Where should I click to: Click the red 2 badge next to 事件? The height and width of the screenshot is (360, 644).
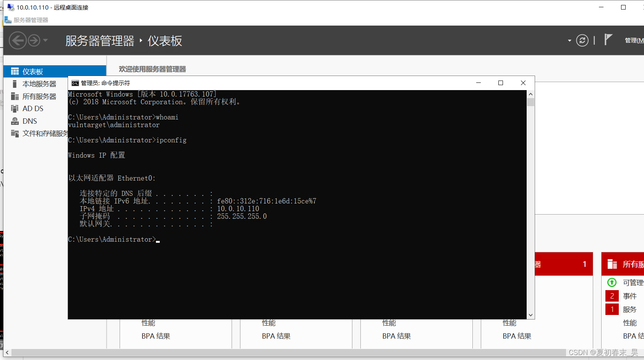(x=612, y=296)
